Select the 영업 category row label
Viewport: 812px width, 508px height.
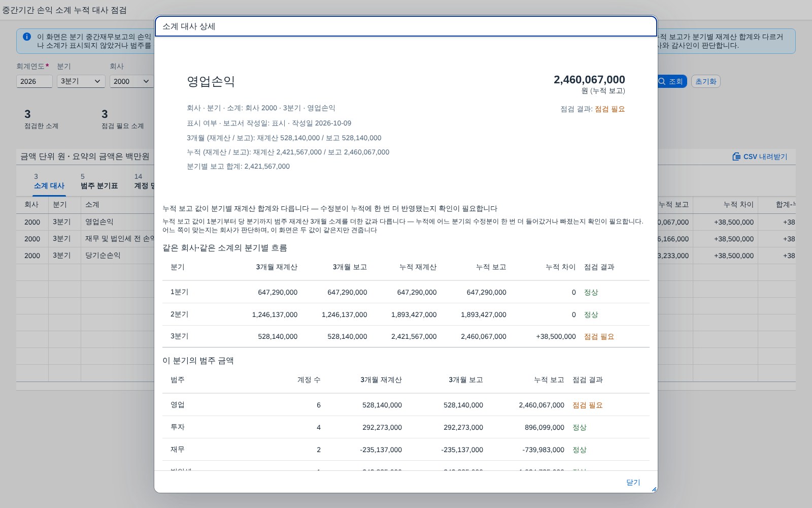click(178, 405)
